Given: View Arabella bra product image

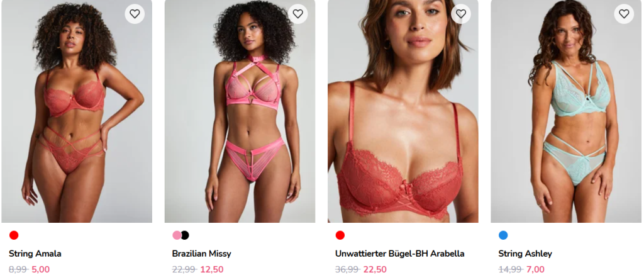Looking at the screenshot, I should point(403,111).
